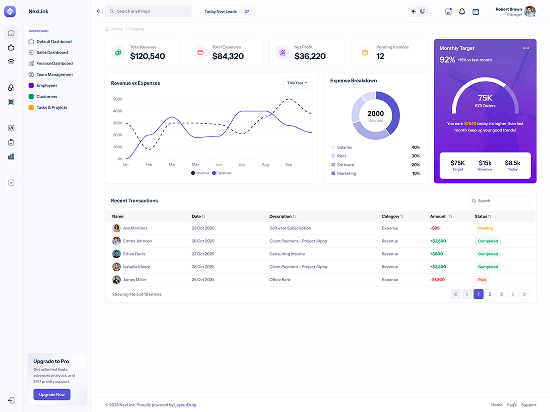The image size is (550, 412).
Task: Click the Total Revenue card icon
Action: (118, 52)
